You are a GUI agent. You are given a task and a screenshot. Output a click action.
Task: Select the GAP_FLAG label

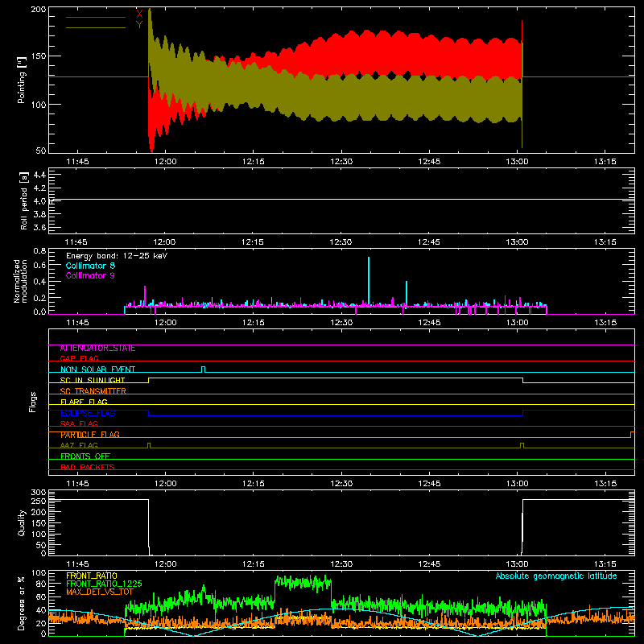79,358
